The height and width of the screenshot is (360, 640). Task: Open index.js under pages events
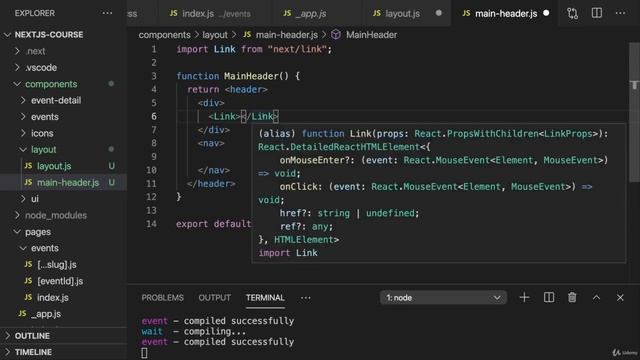[53, 297]
